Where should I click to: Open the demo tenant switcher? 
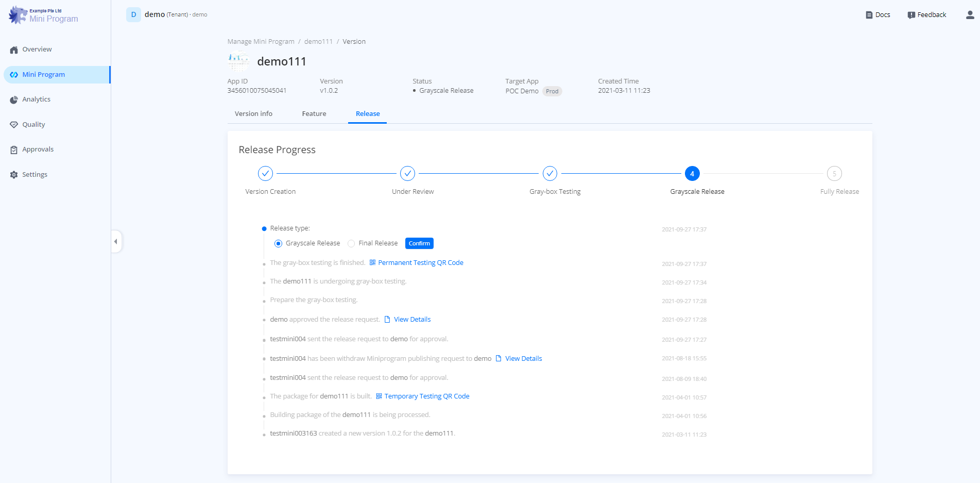tap(167, 14)
